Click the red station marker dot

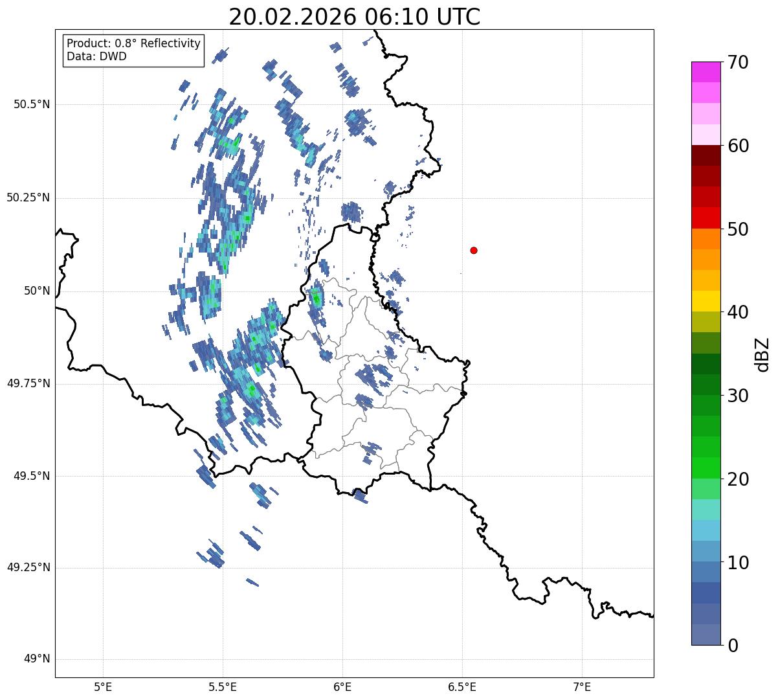(x=474, y=250)
